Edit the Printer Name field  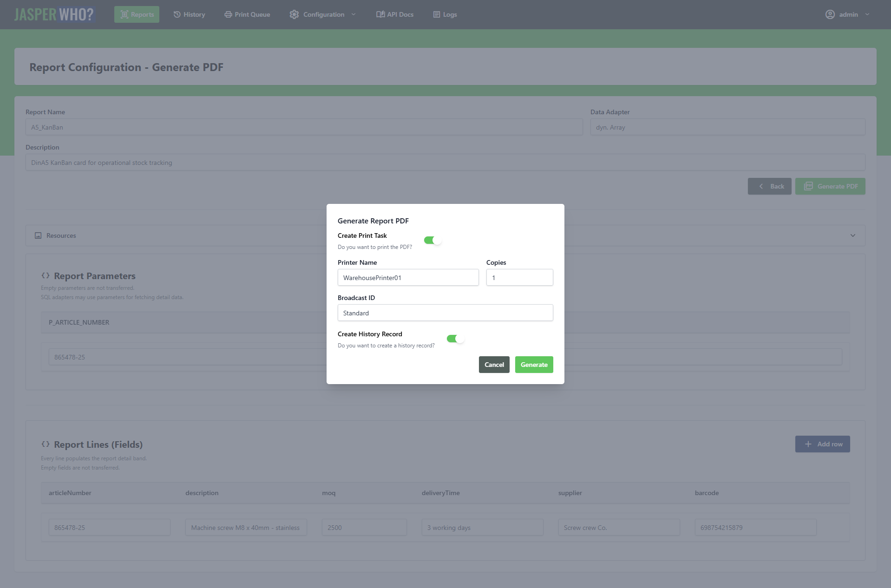408,278
